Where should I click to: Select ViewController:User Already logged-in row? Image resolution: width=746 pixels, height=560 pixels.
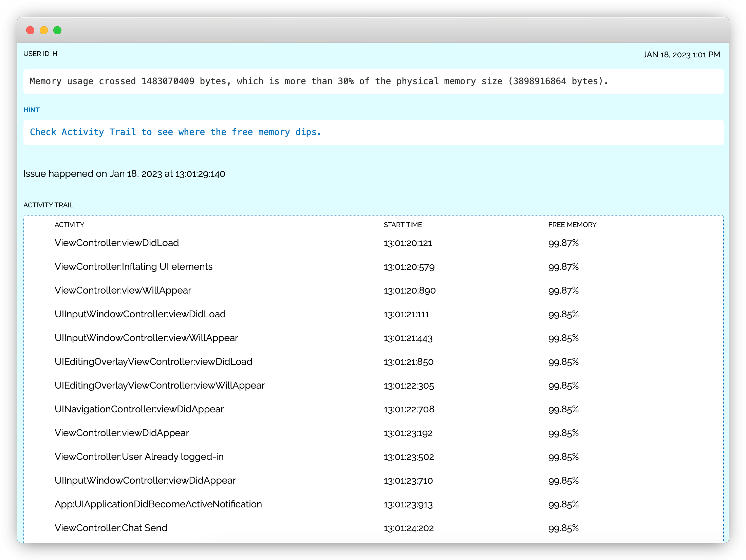(x=139, y=457)
